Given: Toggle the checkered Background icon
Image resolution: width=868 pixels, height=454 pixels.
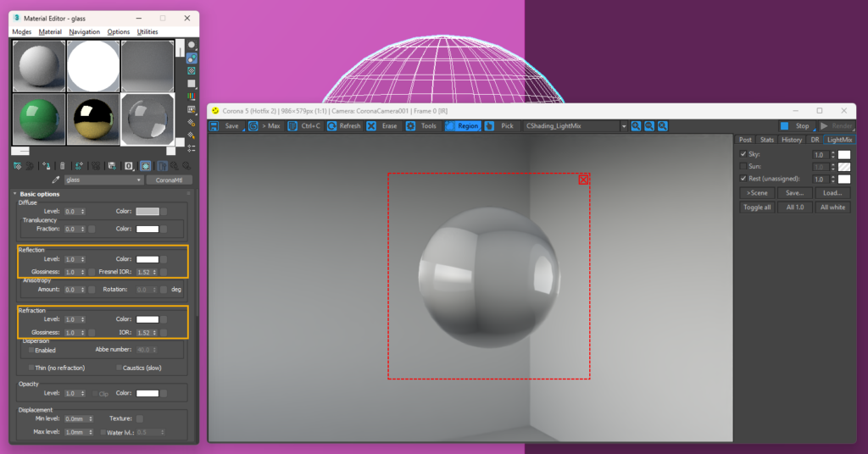Looking at the screenshot, I should 192,71.
